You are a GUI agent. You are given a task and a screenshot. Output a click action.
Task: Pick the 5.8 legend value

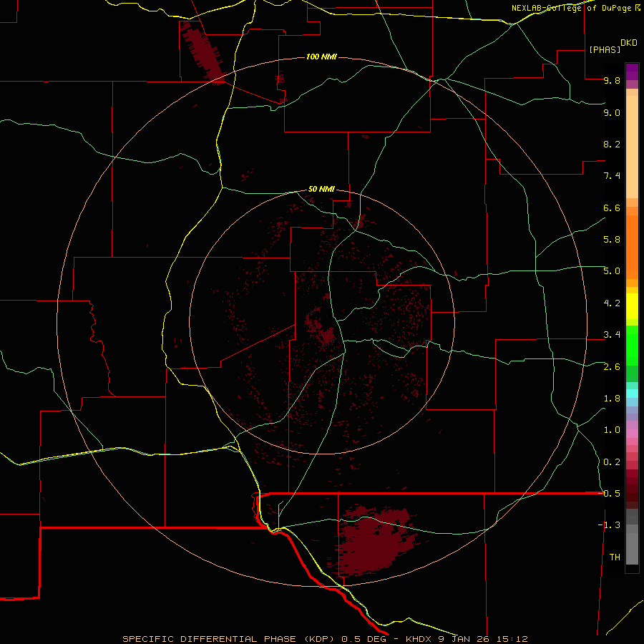point(612,240)
